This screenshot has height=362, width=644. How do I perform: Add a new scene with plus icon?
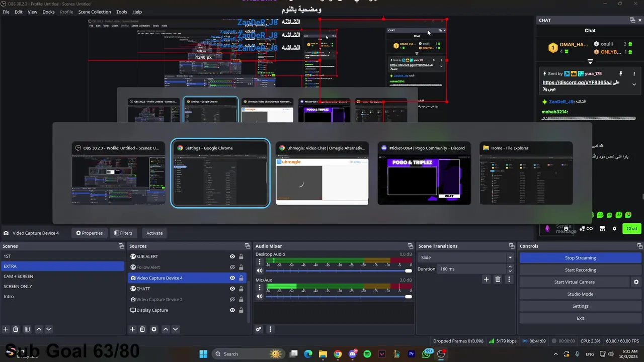click(x=6, y=329)
